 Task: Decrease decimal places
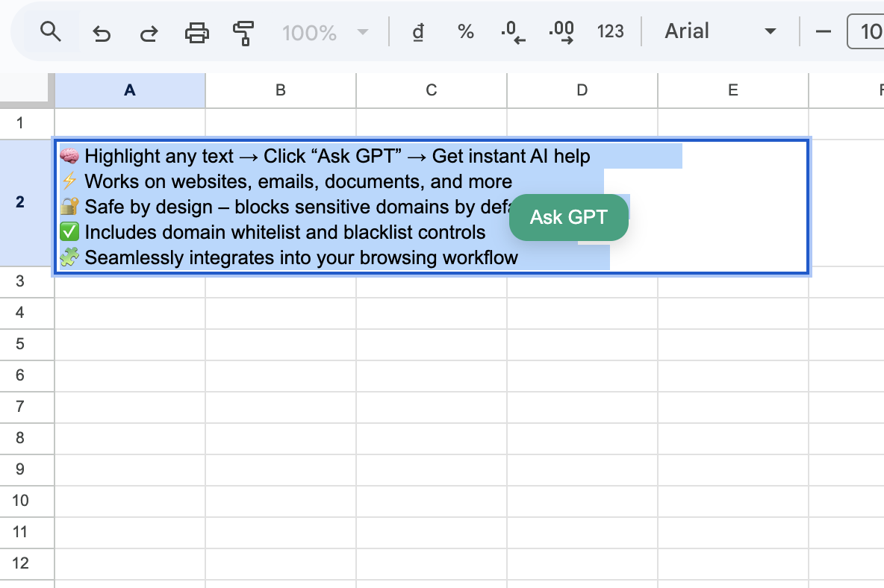(513, 32)
